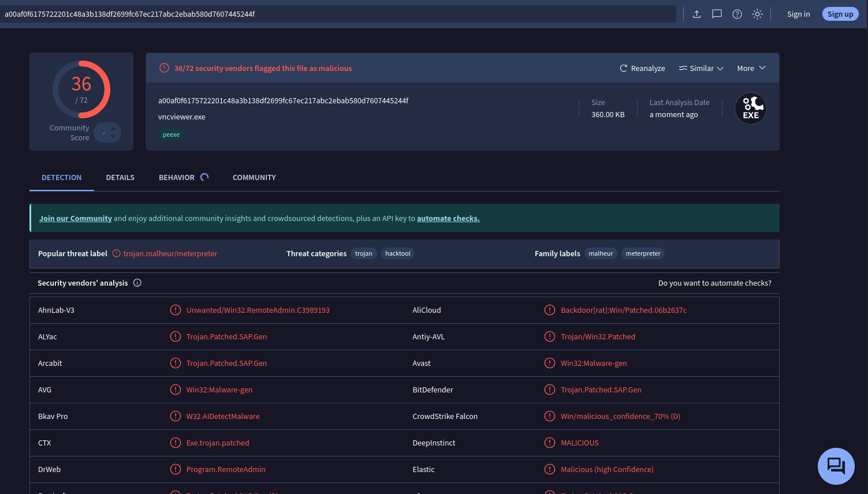Click the warning icon on Avast row

[x=550, y=363]
